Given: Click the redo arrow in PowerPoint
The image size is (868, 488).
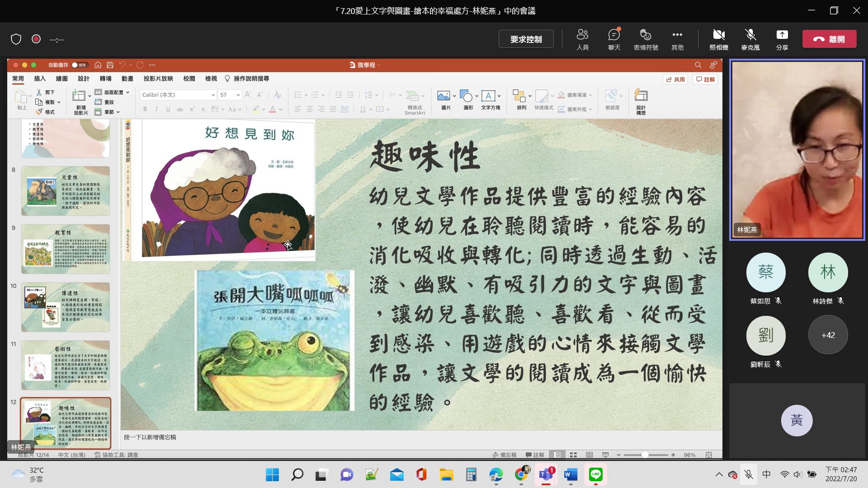Looking at the screenshot, I should [140, 65].
